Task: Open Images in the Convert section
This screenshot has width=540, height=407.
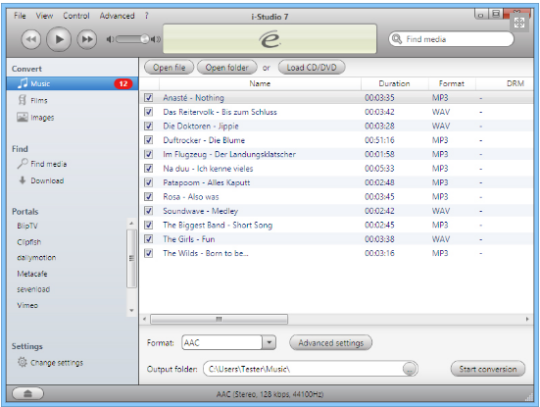Action: [35, 117]
